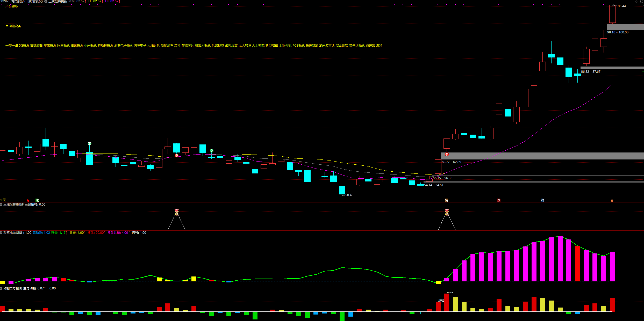Click the first gem medal on 三线扭转 peak
Viewport: 644px width, 321px height.
click(177, 212)
